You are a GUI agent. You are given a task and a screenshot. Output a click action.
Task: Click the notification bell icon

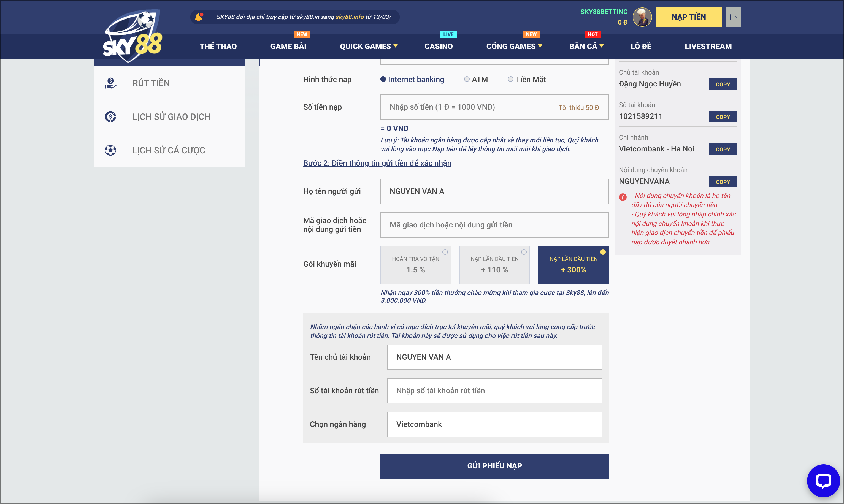coord(199,17)
